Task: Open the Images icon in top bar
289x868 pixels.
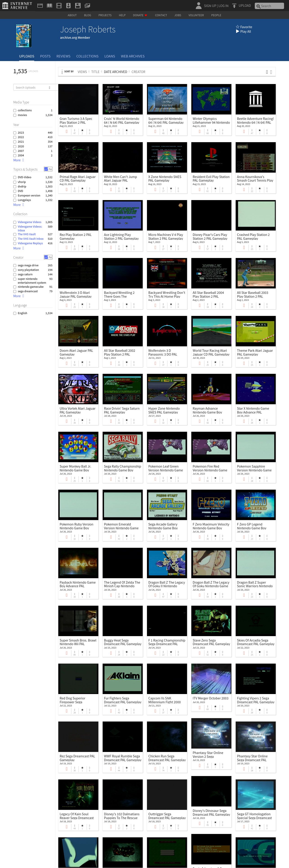Action: (x=87, y=5)
